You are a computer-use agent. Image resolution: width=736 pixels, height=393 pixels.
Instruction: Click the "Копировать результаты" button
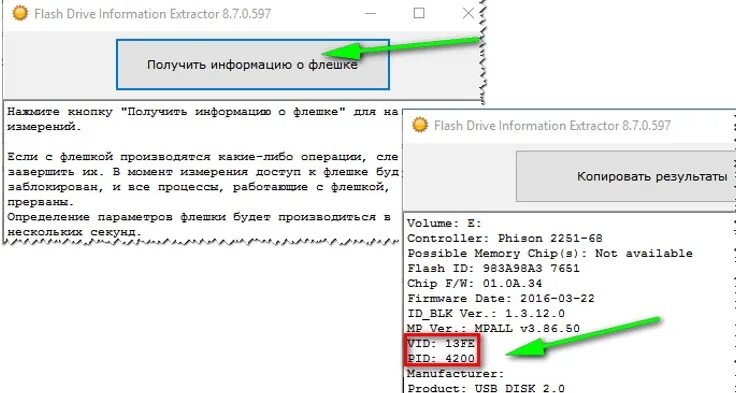[x=626, y=177]
